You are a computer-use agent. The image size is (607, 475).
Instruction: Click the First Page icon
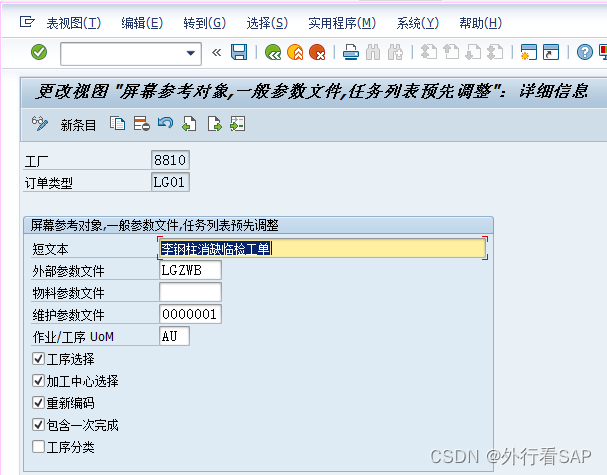[x=429, y=52]
